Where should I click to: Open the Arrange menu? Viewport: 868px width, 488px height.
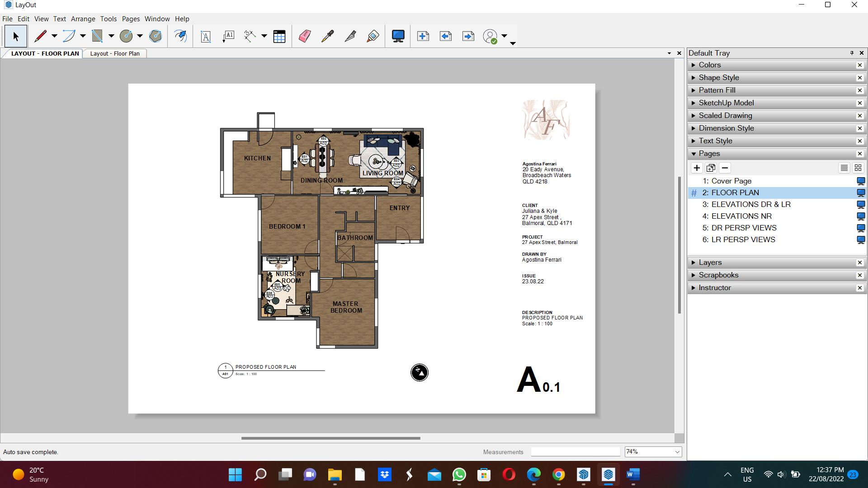click(x=83, y=19)
